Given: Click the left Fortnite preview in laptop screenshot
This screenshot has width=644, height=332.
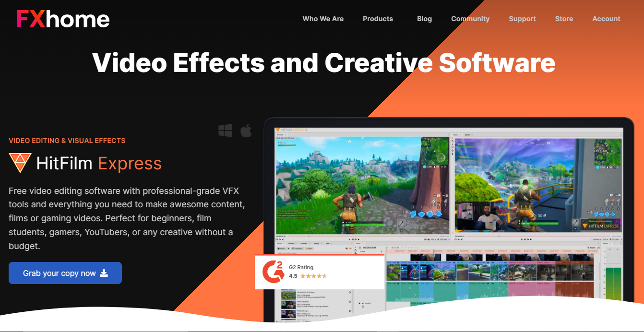Looking at the screenshot, I should click(x=363, y=185).
